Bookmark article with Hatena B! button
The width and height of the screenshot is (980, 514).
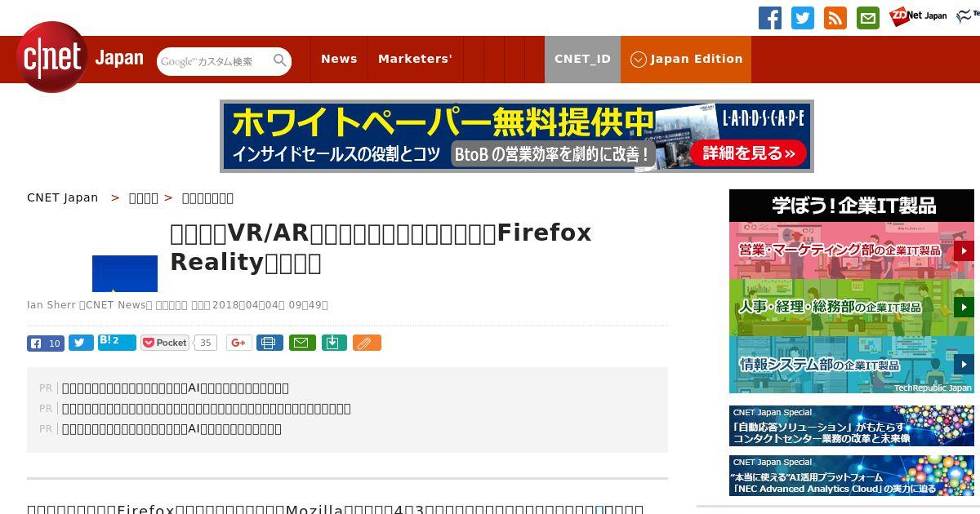117,343
